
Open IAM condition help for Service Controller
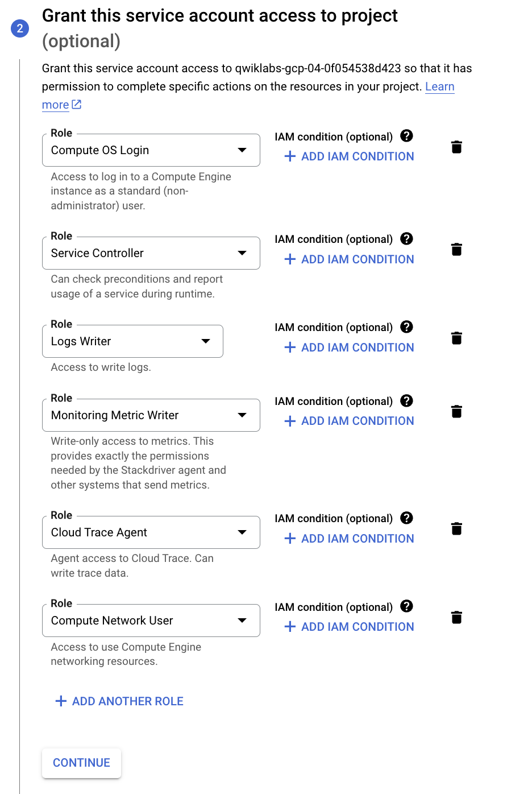tap(406, 239)
